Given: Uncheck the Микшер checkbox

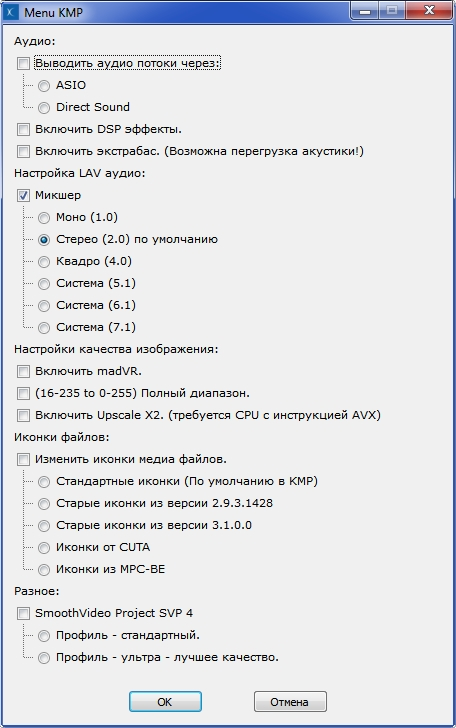Looking at the screenshot, I should (23, 195).
